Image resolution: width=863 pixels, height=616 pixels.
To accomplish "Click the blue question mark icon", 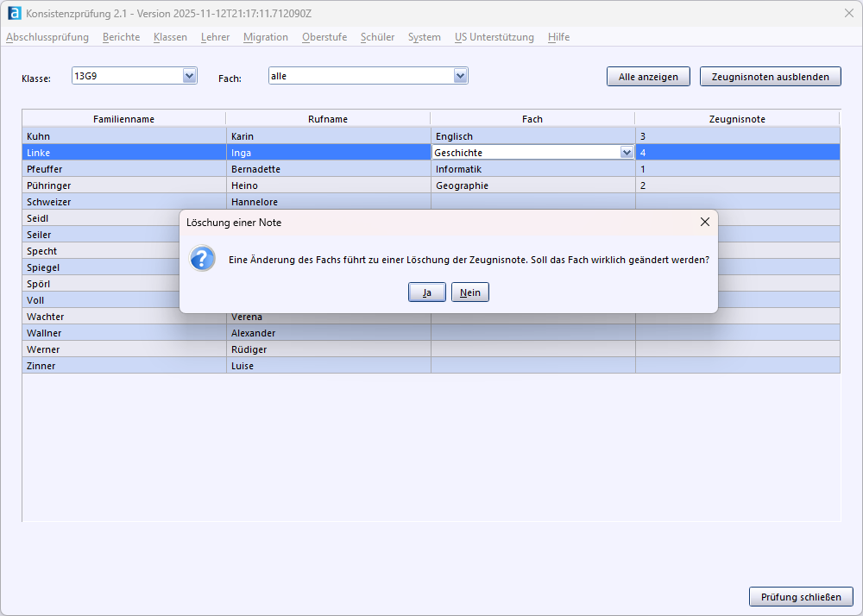I will pos(203,259).
